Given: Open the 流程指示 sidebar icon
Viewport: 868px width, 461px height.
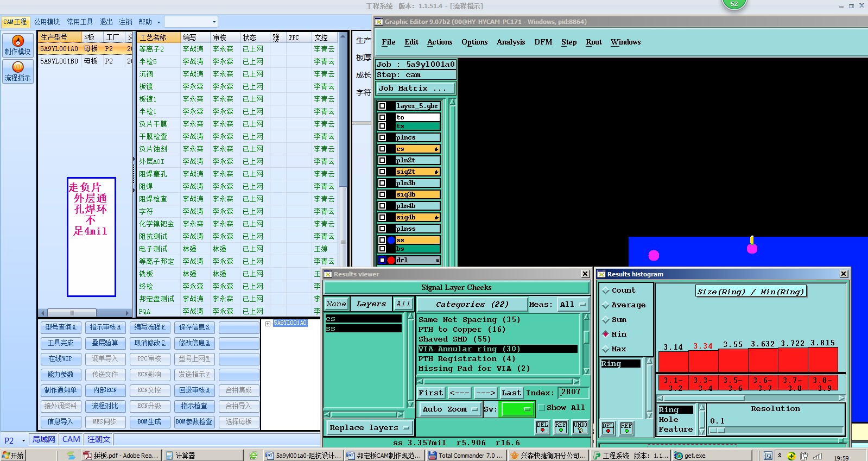Looking at the screenshot, I should [x=17, y=71].
